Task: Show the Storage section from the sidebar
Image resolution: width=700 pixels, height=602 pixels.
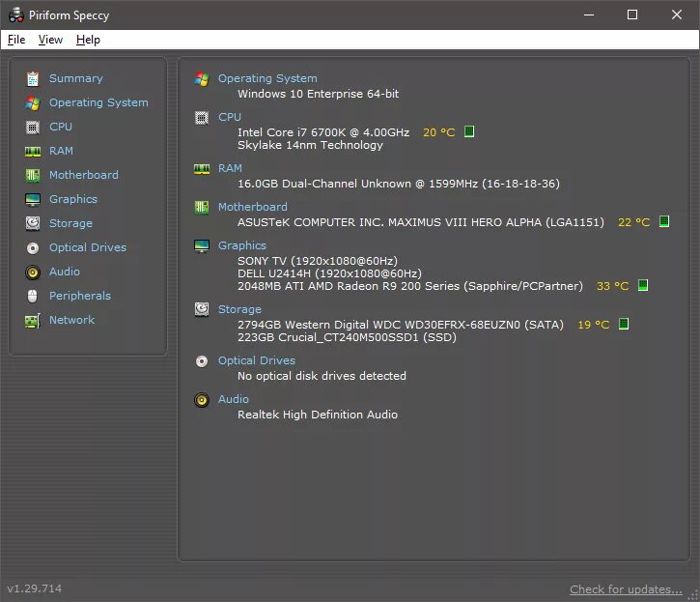Action: pyautogui.click(x=70, y=223)
